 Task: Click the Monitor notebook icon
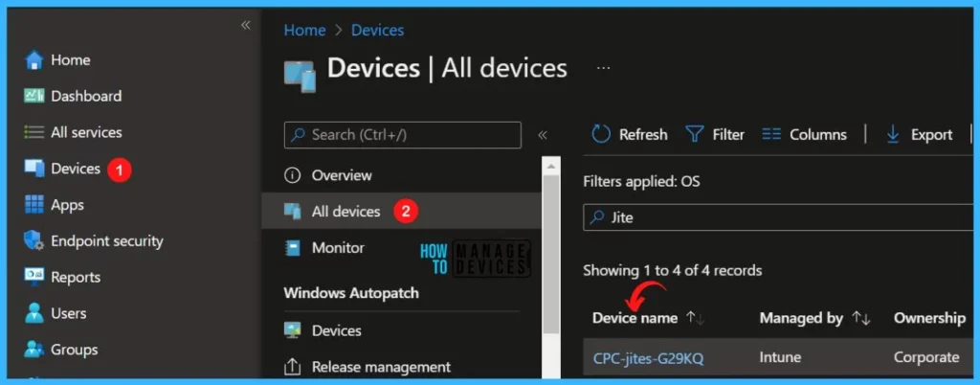point(292,247)
